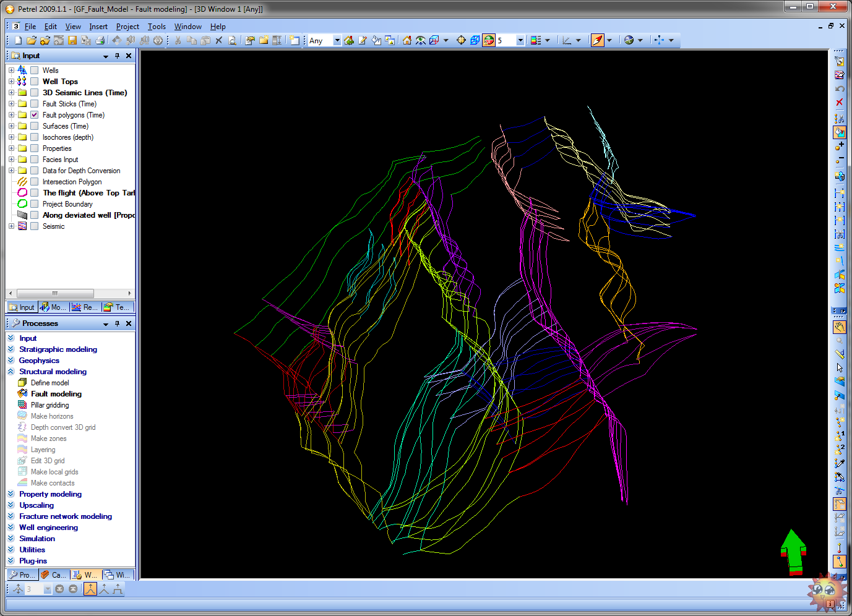Click the undo icon in right toolbar
Viewport: 852px width, 616px height.
[x=840, y=88]
